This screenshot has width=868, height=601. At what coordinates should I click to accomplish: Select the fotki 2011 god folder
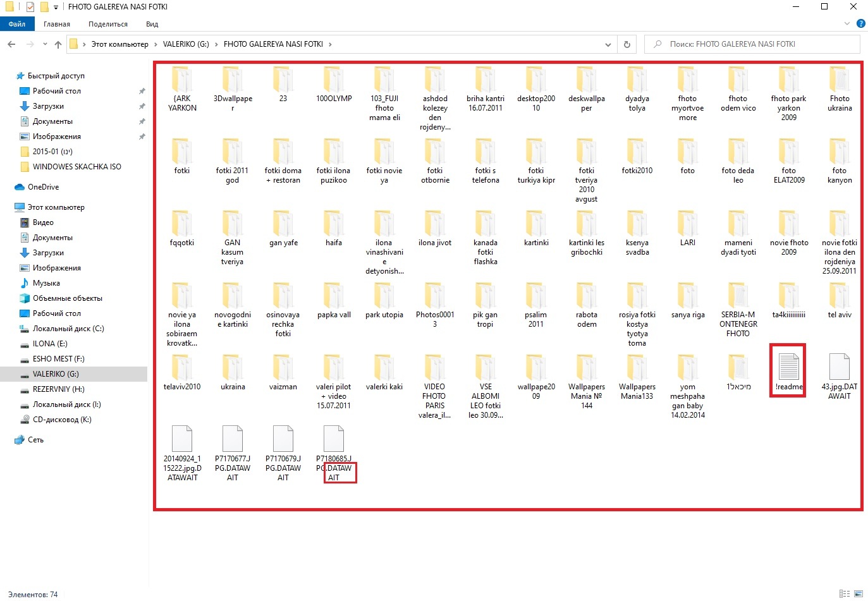pyautogui.click(x=233, y=161)
